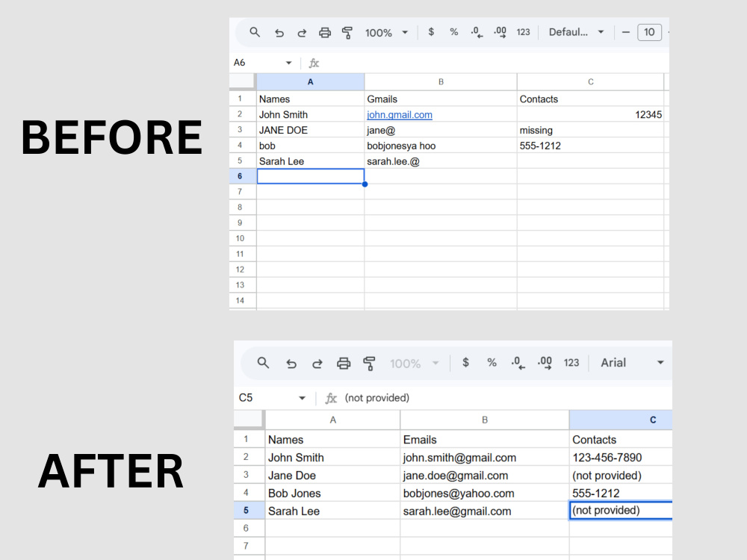747x560 pixels.
Task: Click the minus decrease font size button
Action: click(626, 32)
